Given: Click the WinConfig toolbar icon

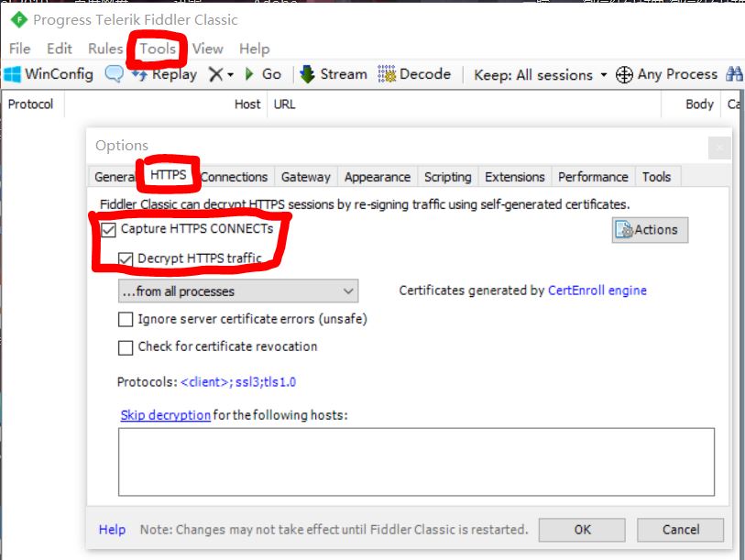Looking at the screenshot, I should click(x=13, y=74).
